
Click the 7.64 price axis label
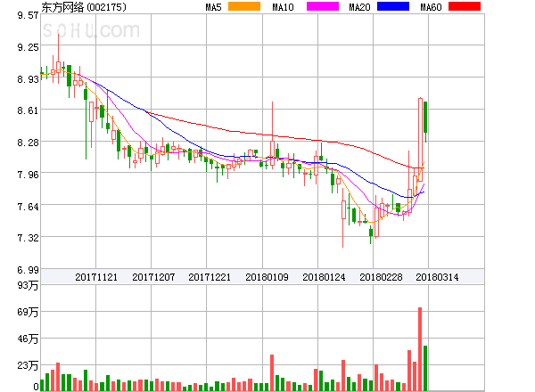(28, 207)
